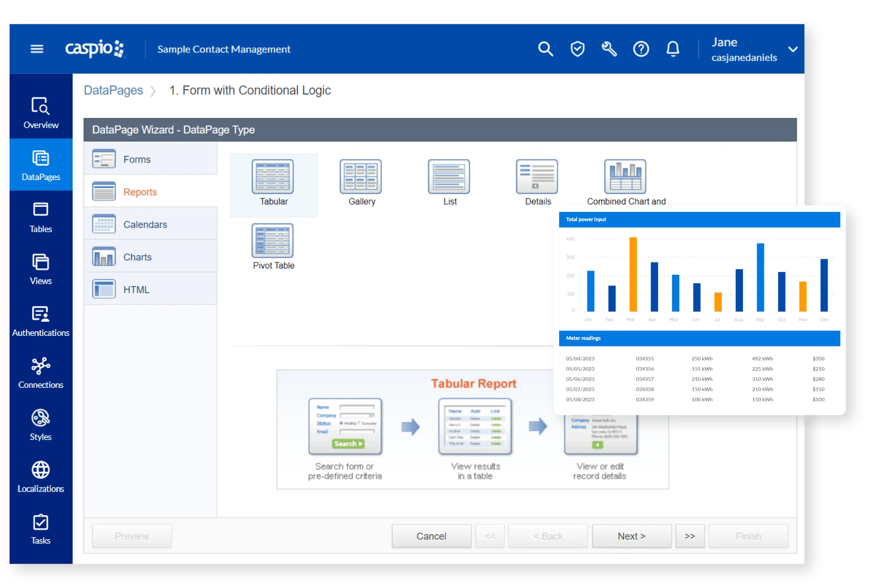The width and height of the screenshot is (873, 588).
Task: Open the tools wrench icon
Action: [609, 49]
